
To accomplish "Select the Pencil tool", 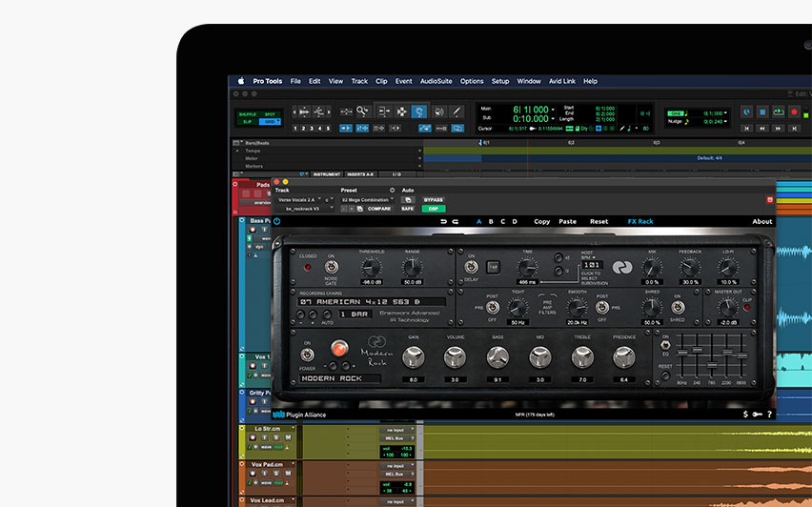I will [x=457, y=112].
